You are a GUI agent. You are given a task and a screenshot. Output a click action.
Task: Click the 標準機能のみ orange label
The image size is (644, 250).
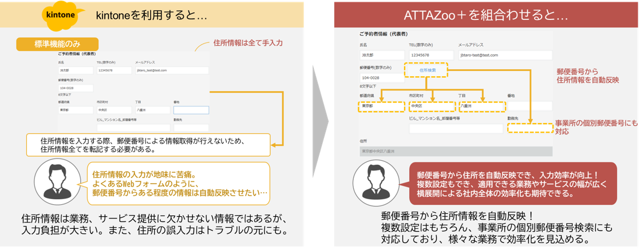click(x=57, y=44)
